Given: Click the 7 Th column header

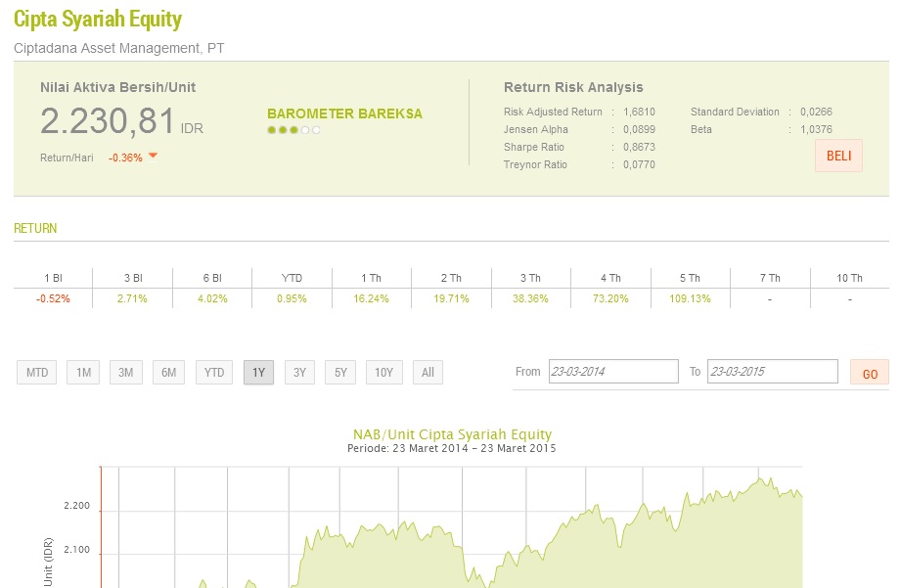Looking at the screenshot, I should pyautogui.click(x=770, y=278).
